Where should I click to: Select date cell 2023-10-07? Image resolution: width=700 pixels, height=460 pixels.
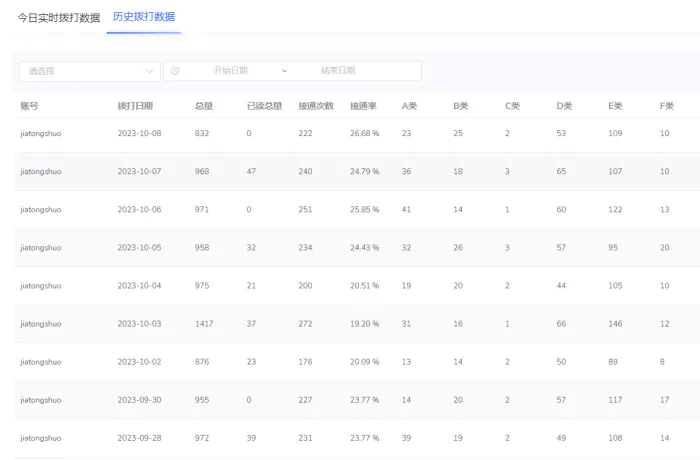[139, 171]
